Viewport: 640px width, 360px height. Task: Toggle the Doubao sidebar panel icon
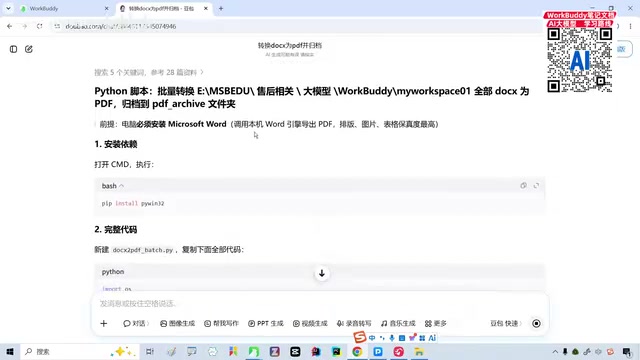(x=13, y=49)
